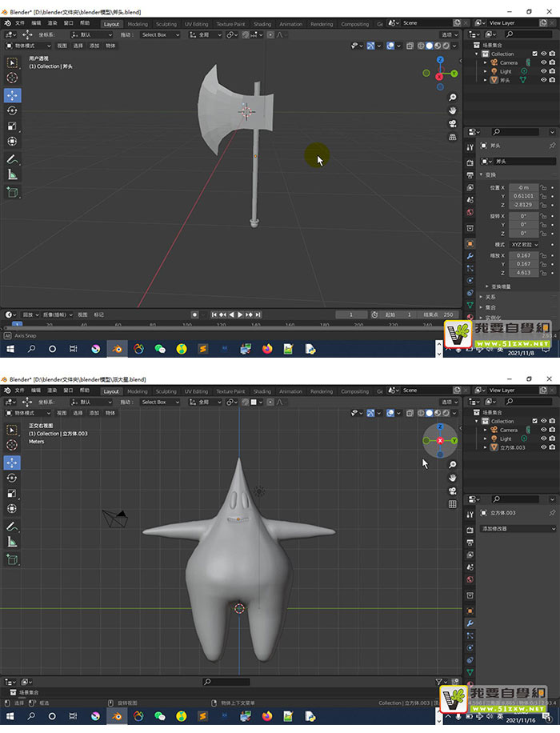Screen dimensions: 560x733
Task: Open 选项 options dropdown in 斧头.blend window
Action: 450,34
